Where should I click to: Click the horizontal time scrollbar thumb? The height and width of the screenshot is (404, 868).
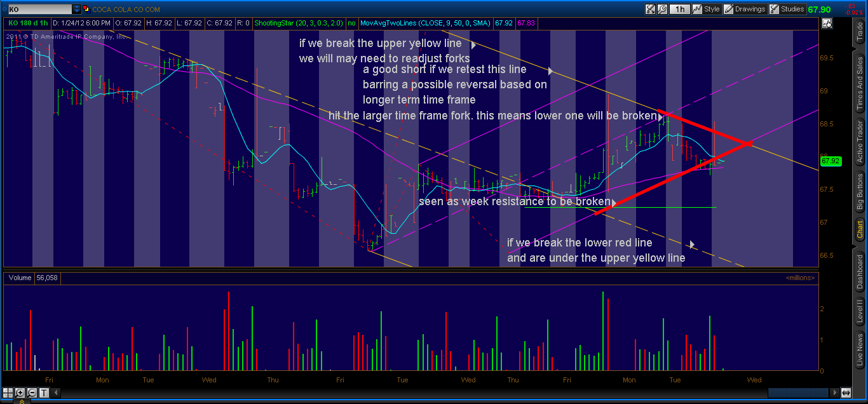tap(797, 393)
